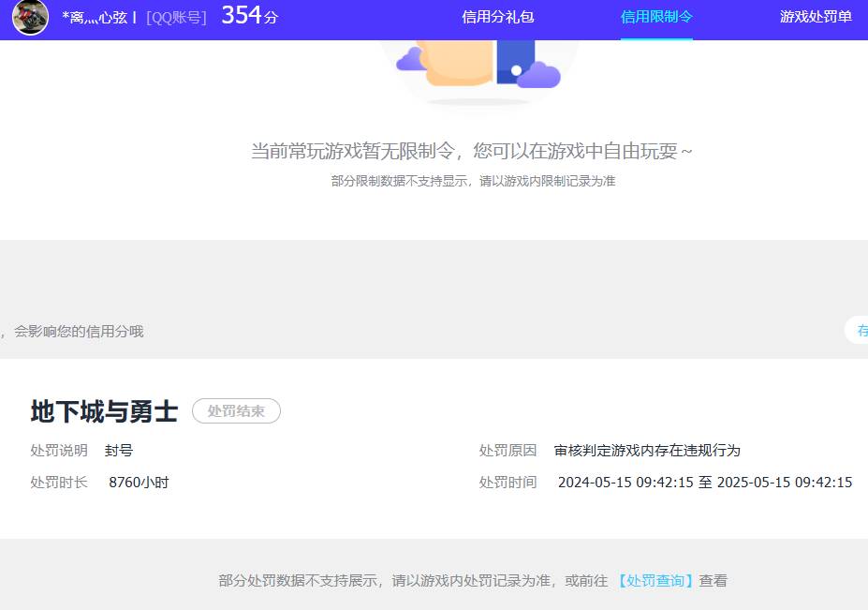The image size is (868, 610).
Task: Click the 封号 penalty description
Action: point(119,450)
